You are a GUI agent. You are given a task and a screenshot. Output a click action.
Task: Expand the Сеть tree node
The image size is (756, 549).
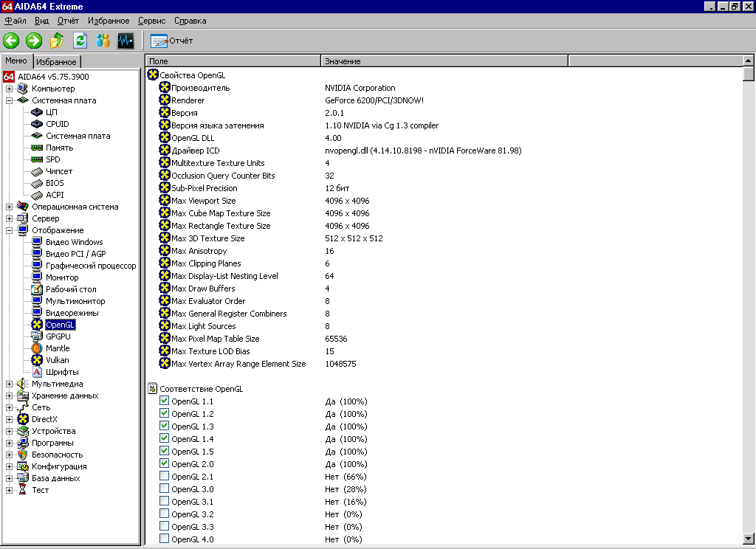click(x=9, y=408)
